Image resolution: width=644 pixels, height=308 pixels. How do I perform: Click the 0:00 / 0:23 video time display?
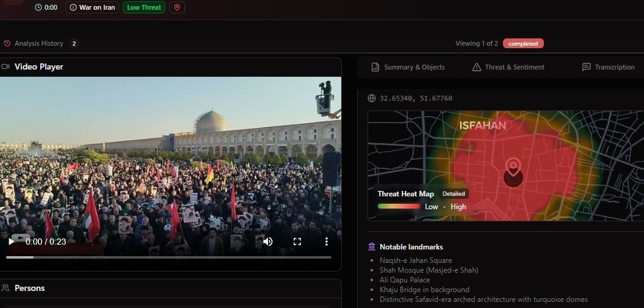(46, 242)
